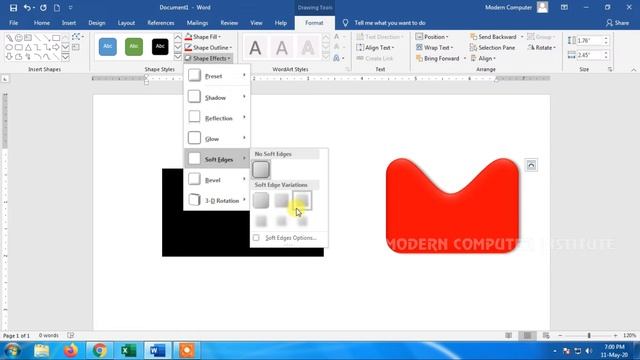Pick the oval shape in Insert Shapes
This screenshot has height=360, width=640.
9,47
